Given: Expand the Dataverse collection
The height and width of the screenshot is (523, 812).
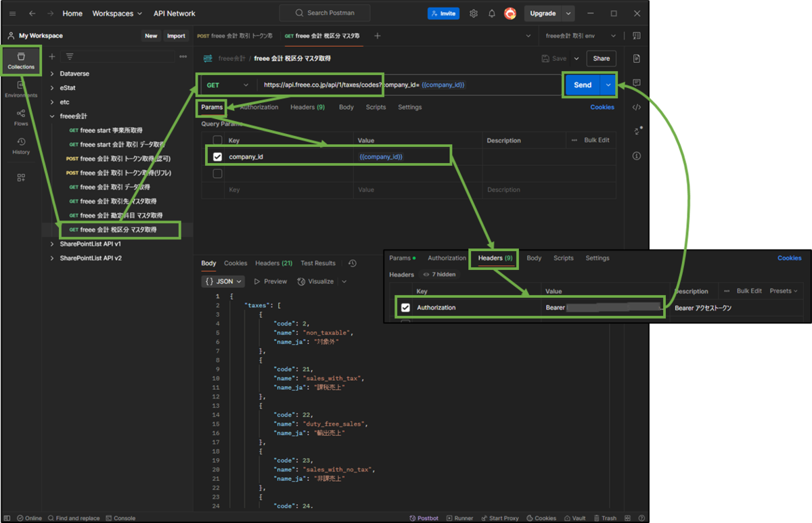Looking at the screenshot, I should pyautogui.click(x=52, y=74).
